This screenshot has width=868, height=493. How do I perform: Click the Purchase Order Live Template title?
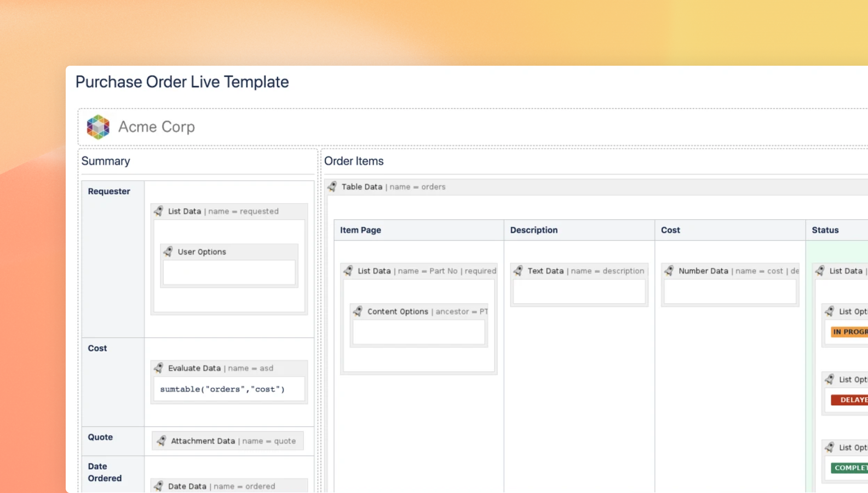182,82
